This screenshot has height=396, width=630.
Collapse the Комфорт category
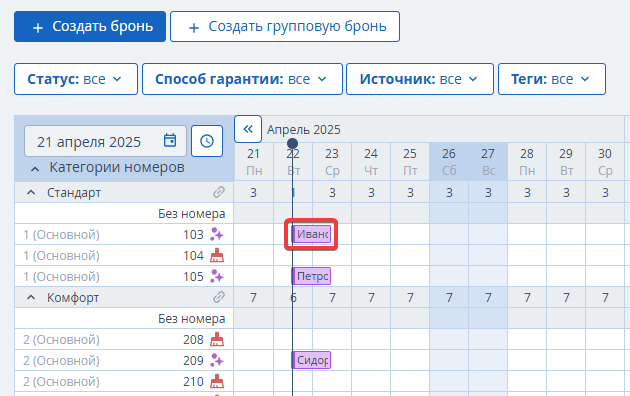pos(31,298)
